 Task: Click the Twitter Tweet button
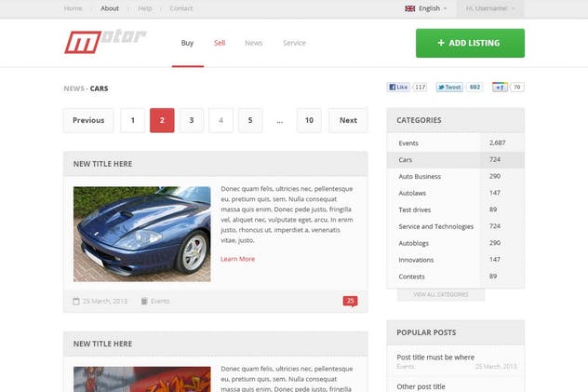click(449, 87)
